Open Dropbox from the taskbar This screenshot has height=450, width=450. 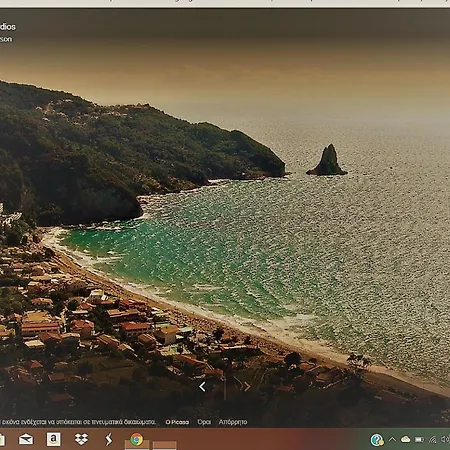[x=81, y=439]
